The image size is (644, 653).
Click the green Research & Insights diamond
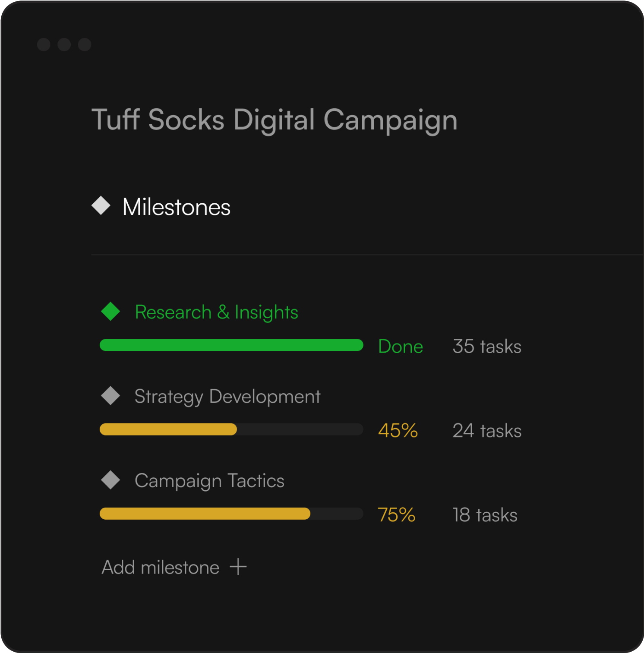tap(110, 311)
